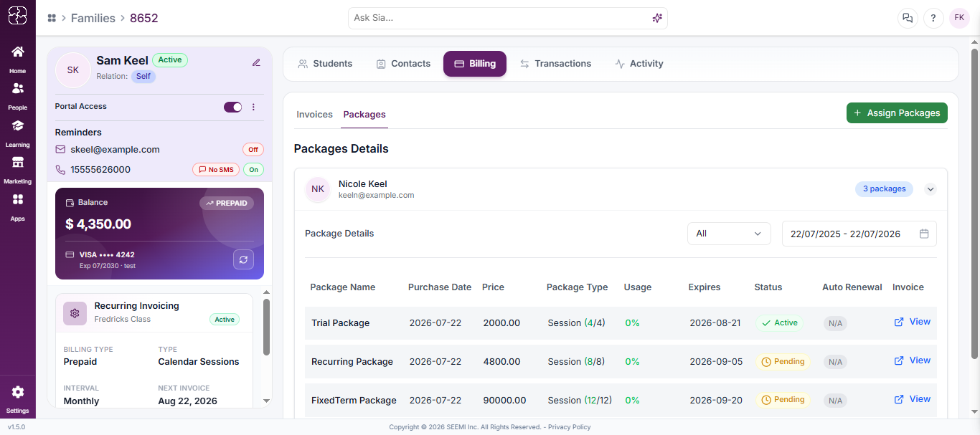This screenshot has width=980, height=435.
Task: Open FK user avatar menu
Action: click(959, 18)
